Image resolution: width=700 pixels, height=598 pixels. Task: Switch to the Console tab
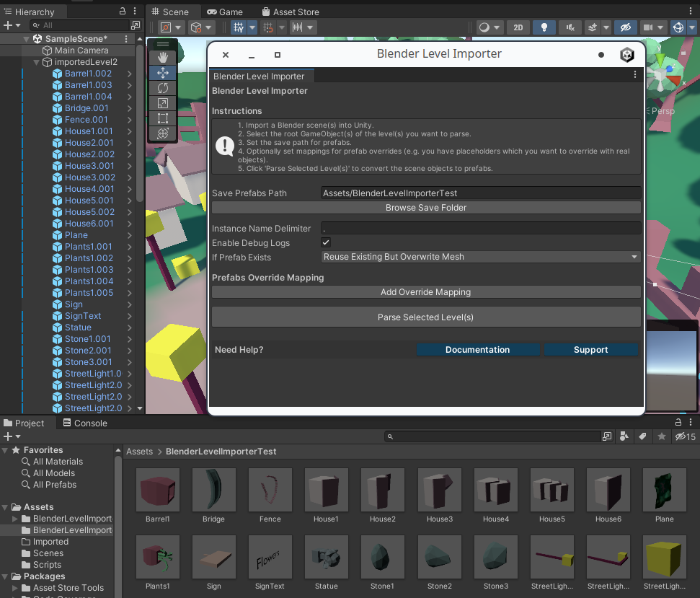(85, 423)
